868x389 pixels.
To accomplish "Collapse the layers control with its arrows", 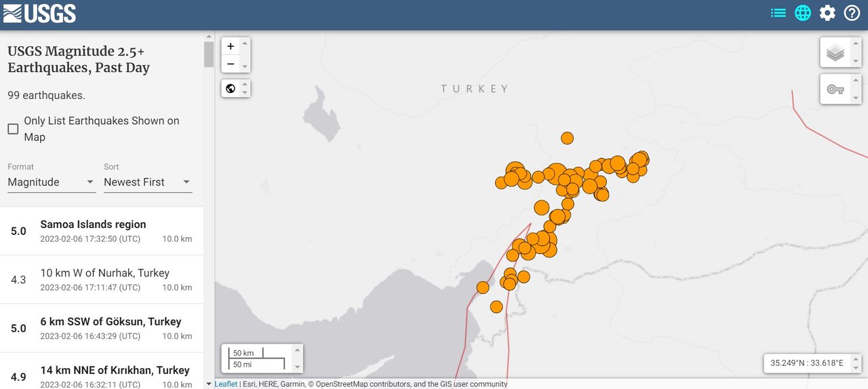I will click(856, 52).
